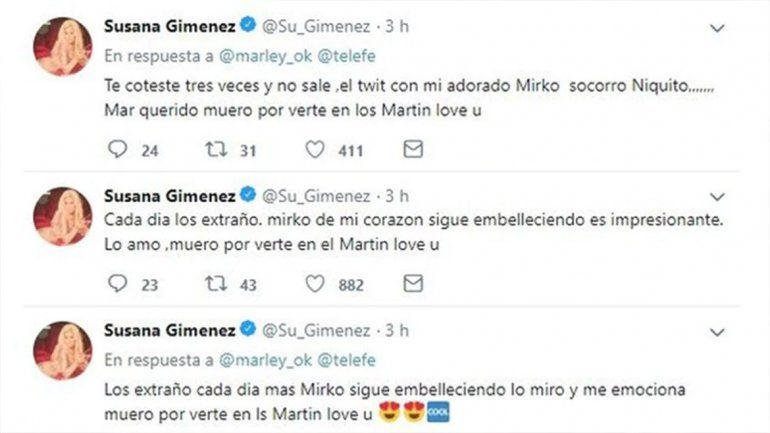Reply to the tweet with 23 replies
The width and height of the screenshot is (770, 433).
click(x=117, y=285)
